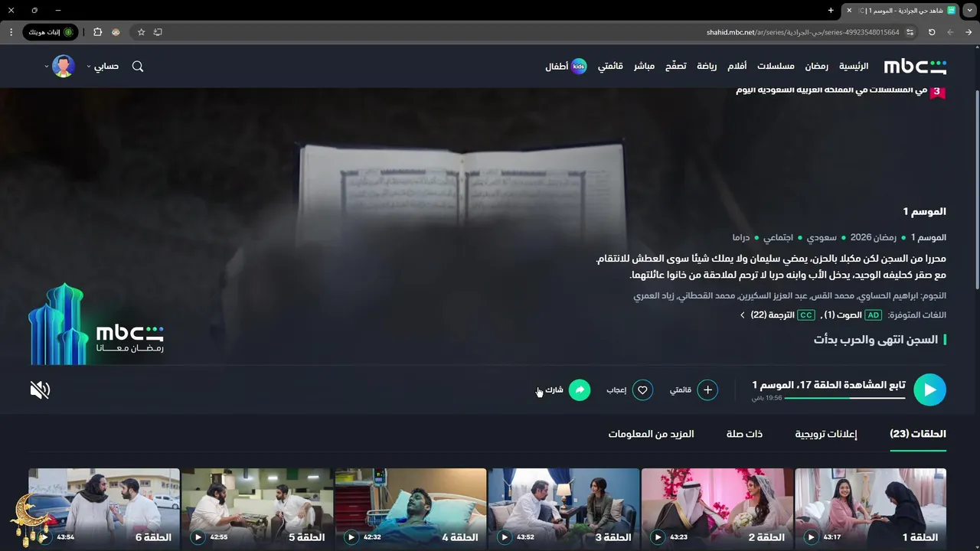Switch to المزيد من المعلومات tab
The height and width of the screenshot is (551, 980).
point(652,434)
